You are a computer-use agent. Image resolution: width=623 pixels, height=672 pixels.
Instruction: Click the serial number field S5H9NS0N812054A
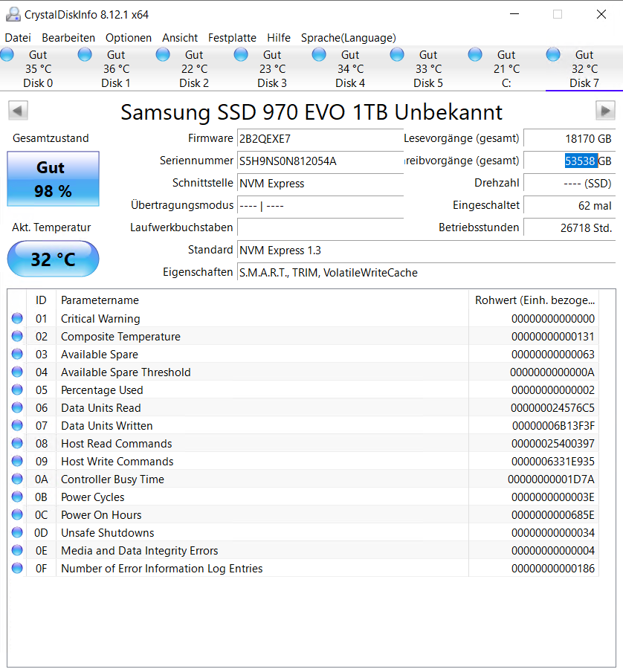click(x=320, y=161)
